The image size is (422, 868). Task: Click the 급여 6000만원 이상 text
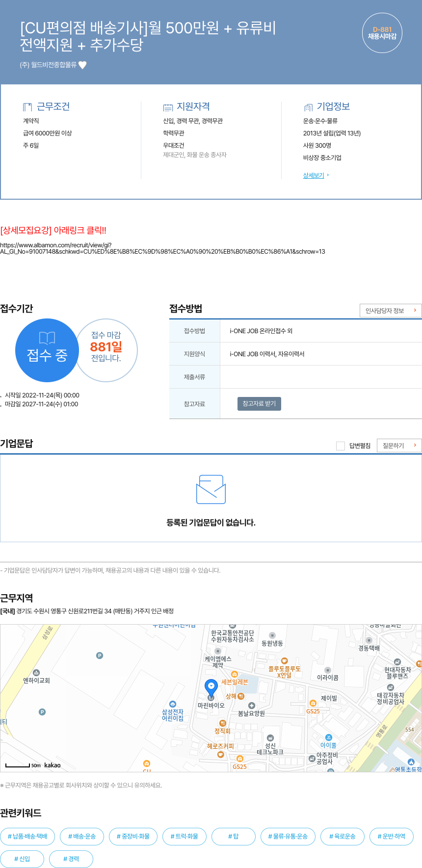coord(48,133)
